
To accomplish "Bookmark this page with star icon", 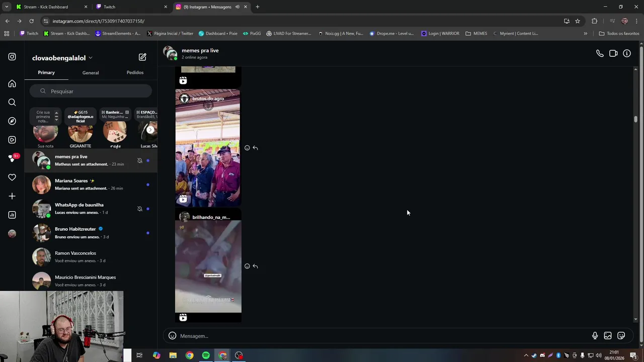I will (578, 21).
